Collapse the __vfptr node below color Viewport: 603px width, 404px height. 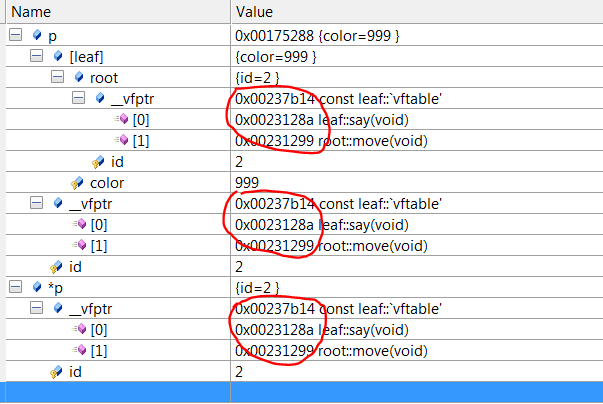pos(37,203)
